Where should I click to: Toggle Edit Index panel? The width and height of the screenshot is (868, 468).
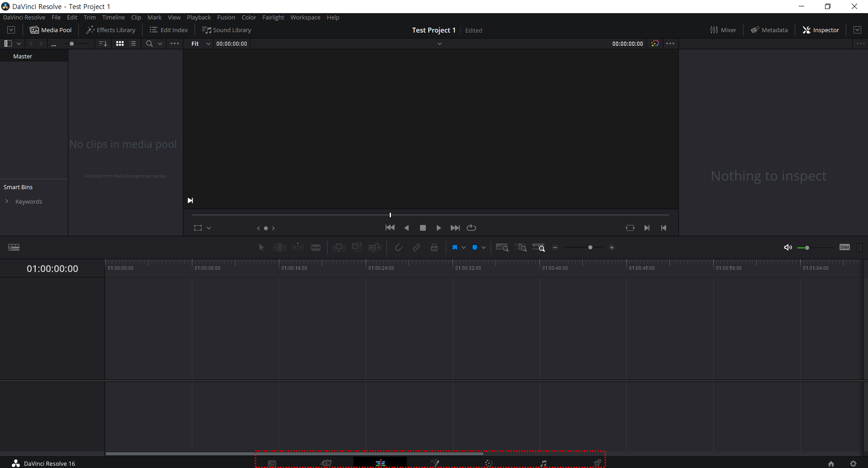pos(169,30)
